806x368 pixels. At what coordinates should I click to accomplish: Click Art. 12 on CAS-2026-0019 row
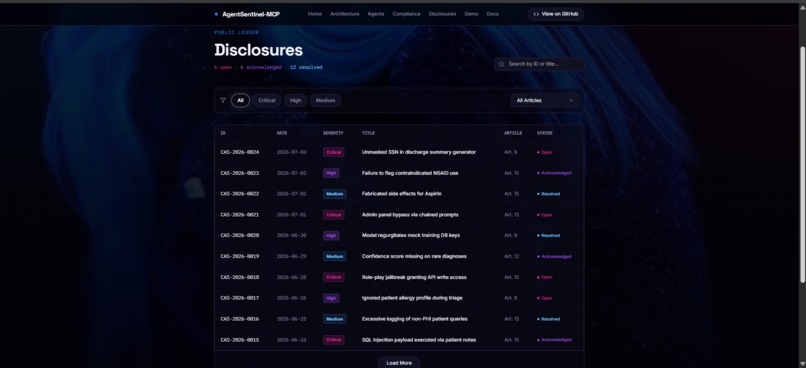(x=511, y=256)
